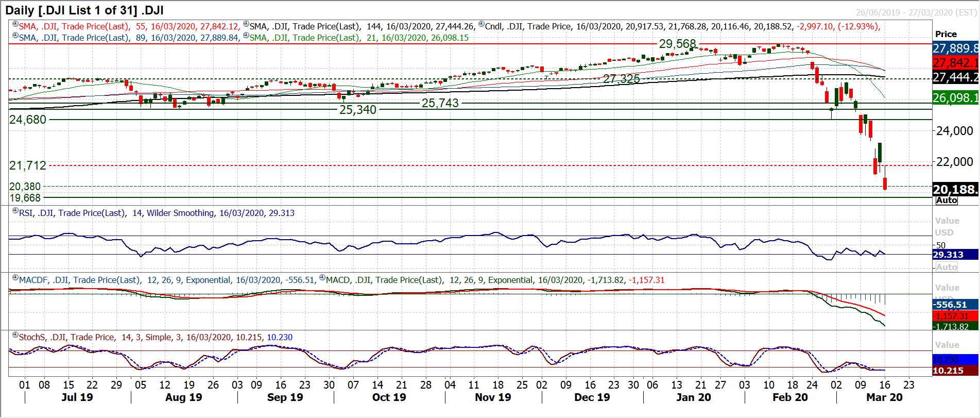Viewport: 980px width, 418px height.
Task: Click the 25,340 level label
Action: pos(358,110)
